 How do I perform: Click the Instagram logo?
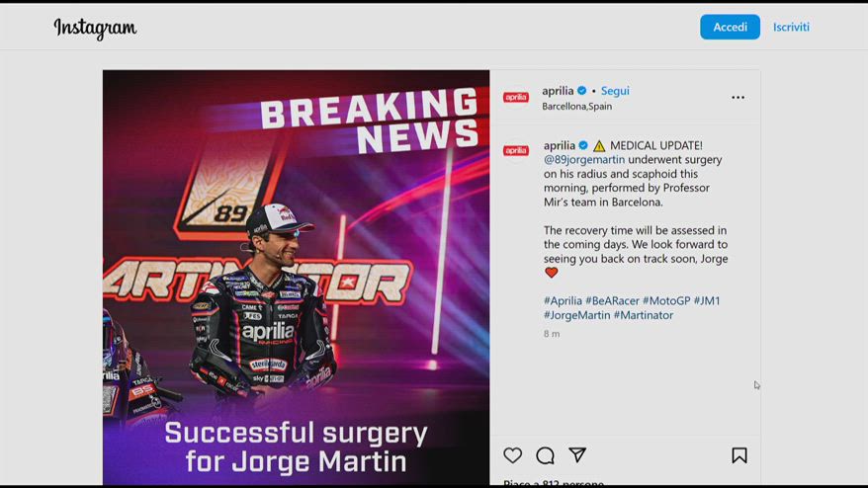(95, 28)
